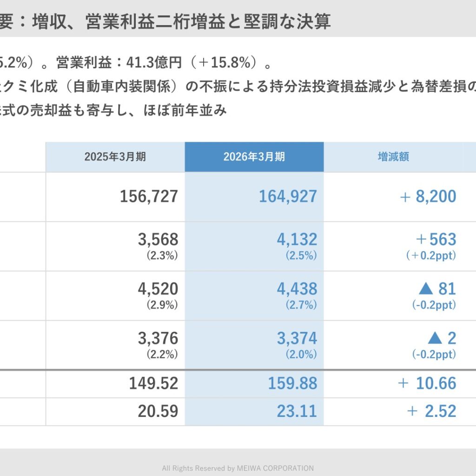The width and height of the screenshot is (476, 476).
Task: Click the value 3,568
Action: [x=158, y=239]
